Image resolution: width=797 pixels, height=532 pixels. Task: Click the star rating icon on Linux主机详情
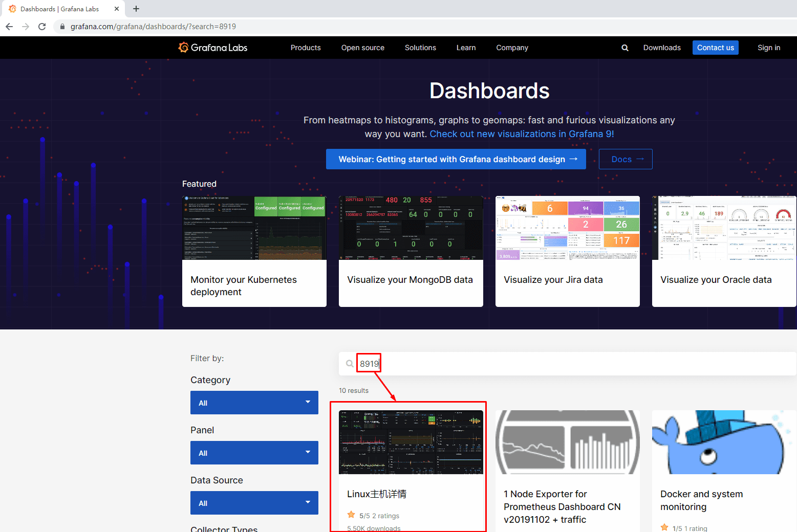click(x=351, y=515)
